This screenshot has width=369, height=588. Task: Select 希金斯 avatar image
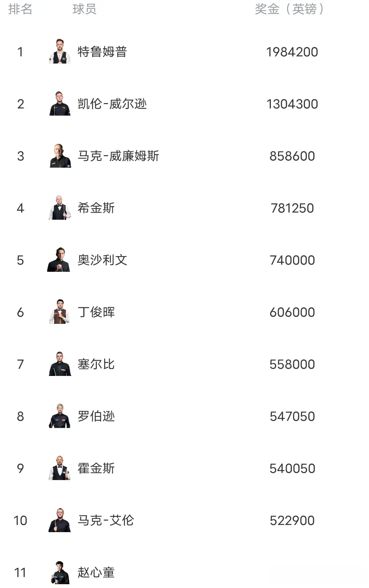click(x=60, y=208)
